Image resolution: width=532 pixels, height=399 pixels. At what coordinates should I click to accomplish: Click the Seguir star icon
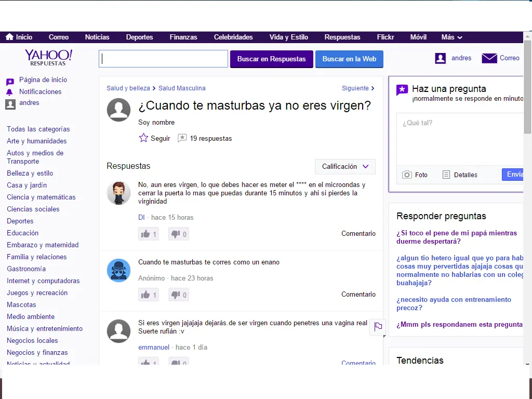pyautogui.click(x=143, y=138)
